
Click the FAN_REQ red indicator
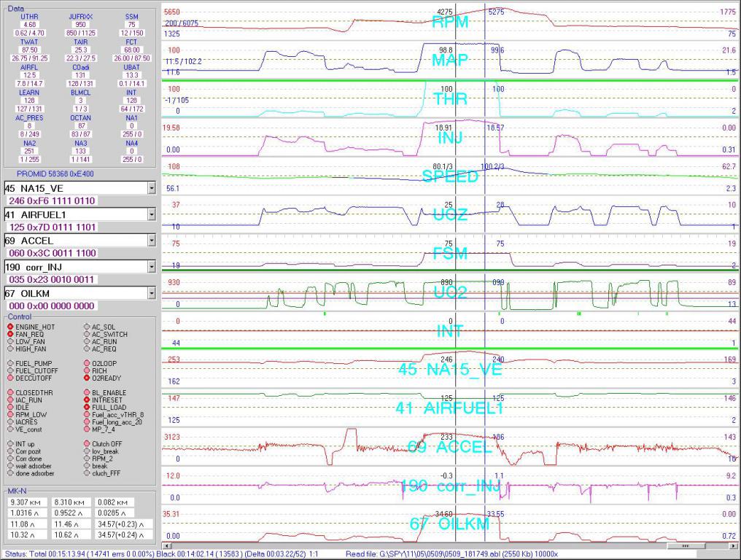point(10,335)
